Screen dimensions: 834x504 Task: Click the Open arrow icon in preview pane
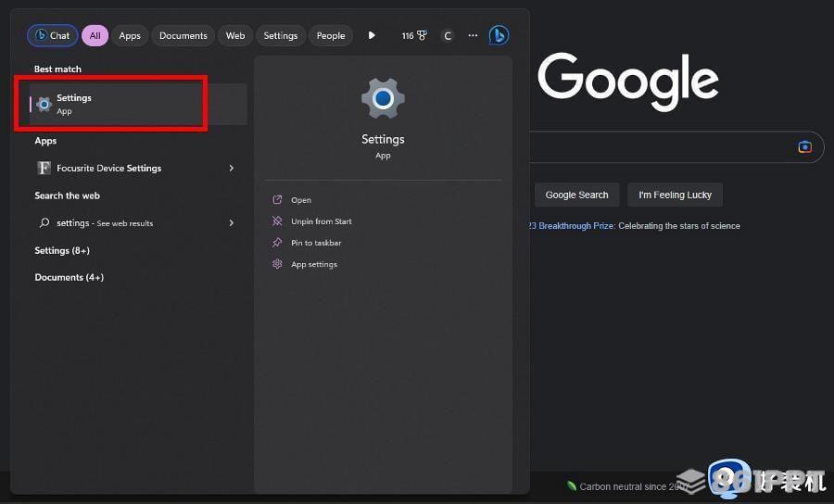pyautogui.click(x=277, y=200)
